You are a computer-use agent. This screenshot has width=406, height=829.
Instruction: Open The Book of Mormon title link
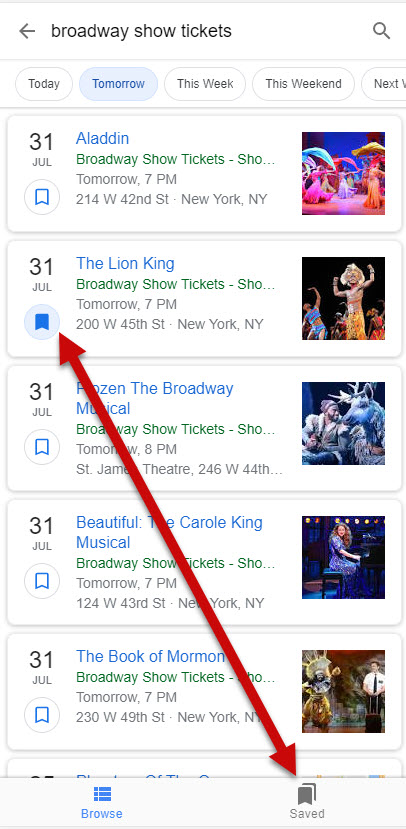[151, 657]
